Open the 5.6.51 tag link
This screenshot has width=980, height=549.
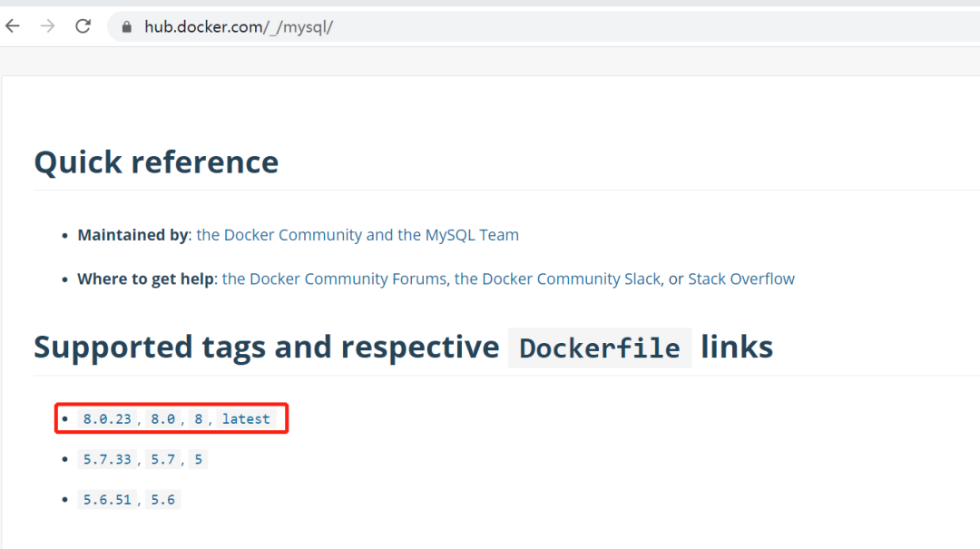point(107,499)
